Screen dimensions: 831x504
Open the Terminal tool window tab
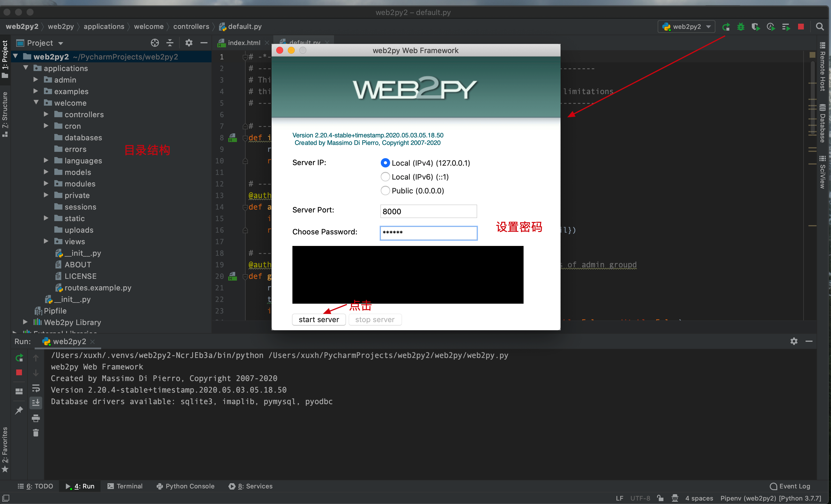pos(125,486)
